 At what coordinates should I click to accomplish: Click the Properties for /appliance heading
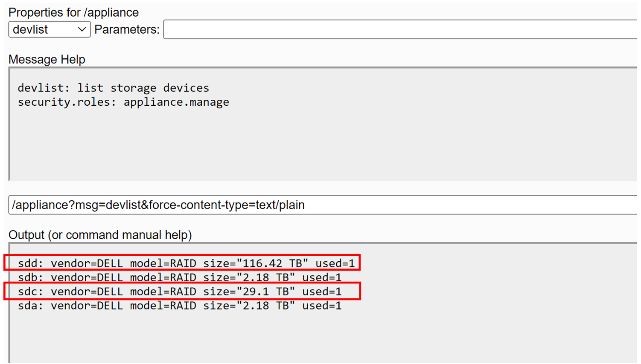pyautogui.click(x=73, y=12)
